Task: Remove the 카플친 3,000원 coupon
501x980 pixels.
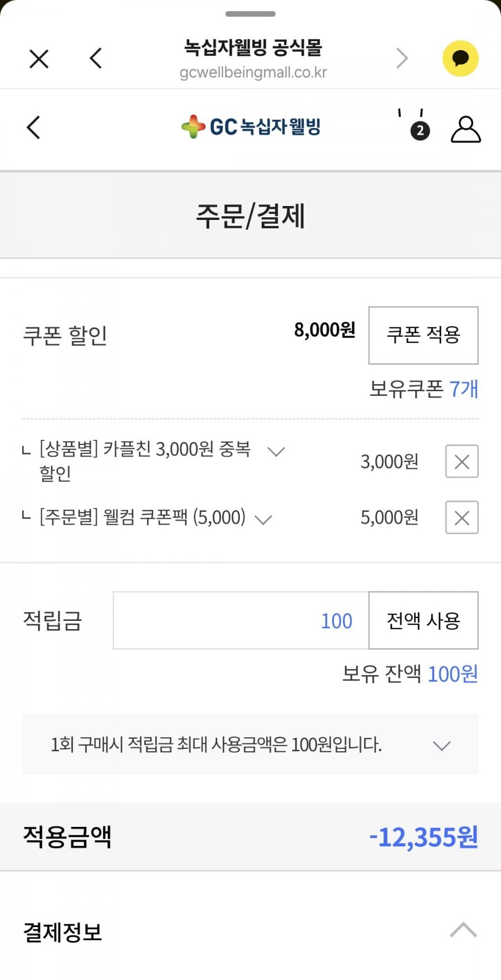Action: click(x=461, y=462)
